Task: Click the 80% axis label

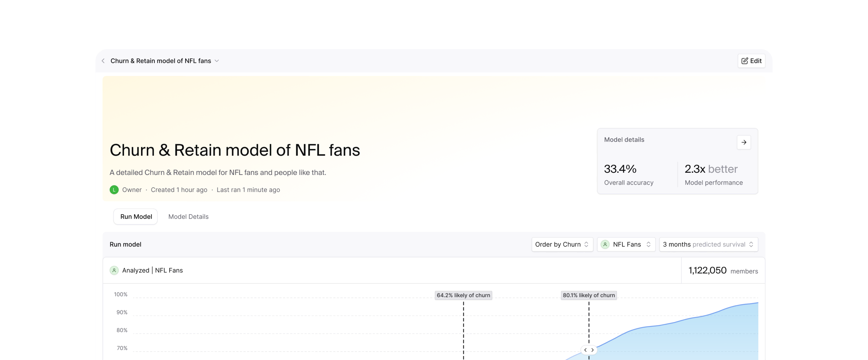Action: coord(122,330)
